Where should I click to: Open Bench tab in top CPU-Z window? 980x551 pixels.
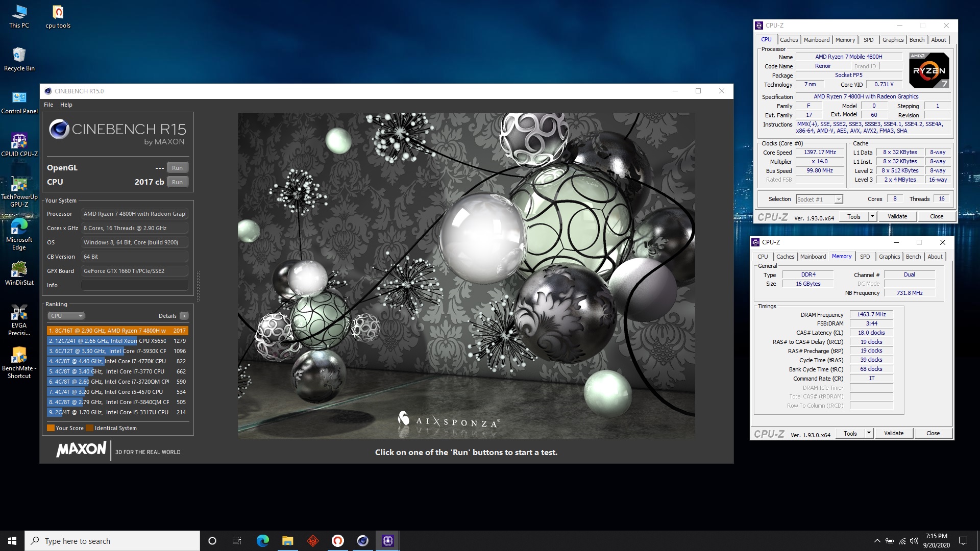[x=917, y=40]
